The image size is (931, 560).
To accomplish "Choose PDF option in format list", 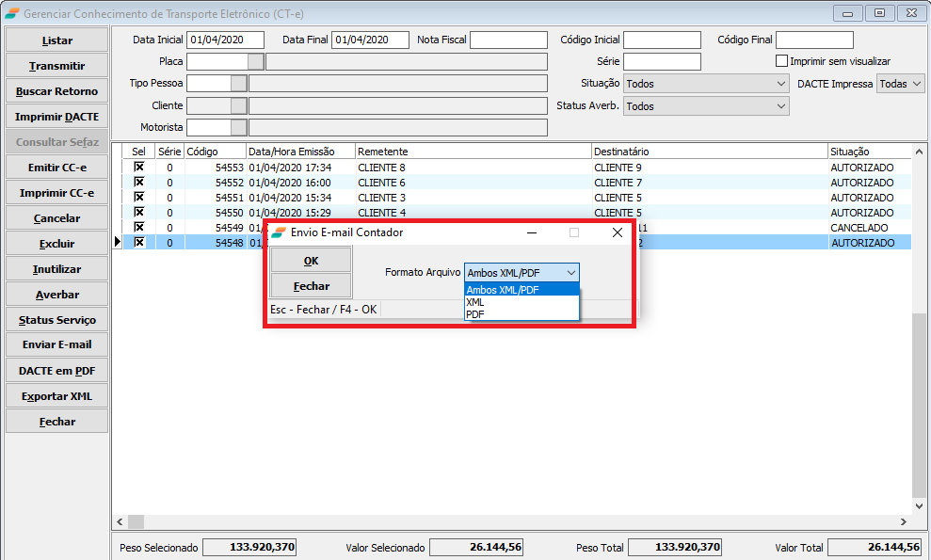I will 475,314.
